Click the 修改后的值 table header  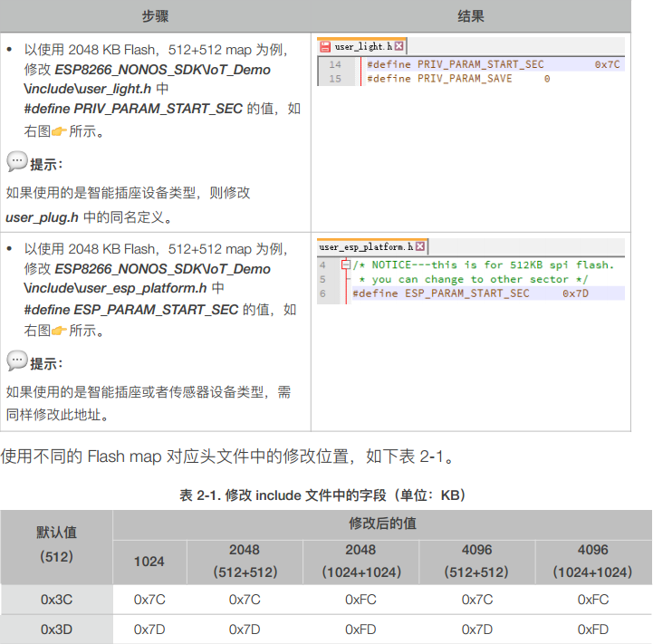(382, 524)
